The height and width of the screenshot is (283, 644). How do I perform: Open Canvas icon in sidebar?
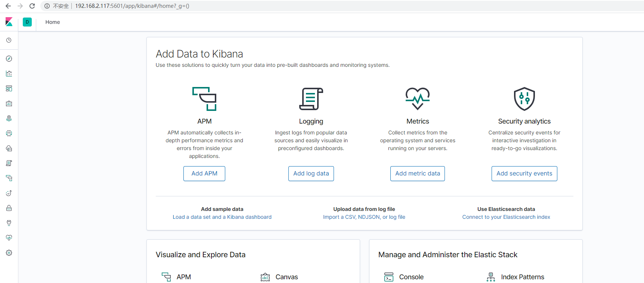click(9, 103)
